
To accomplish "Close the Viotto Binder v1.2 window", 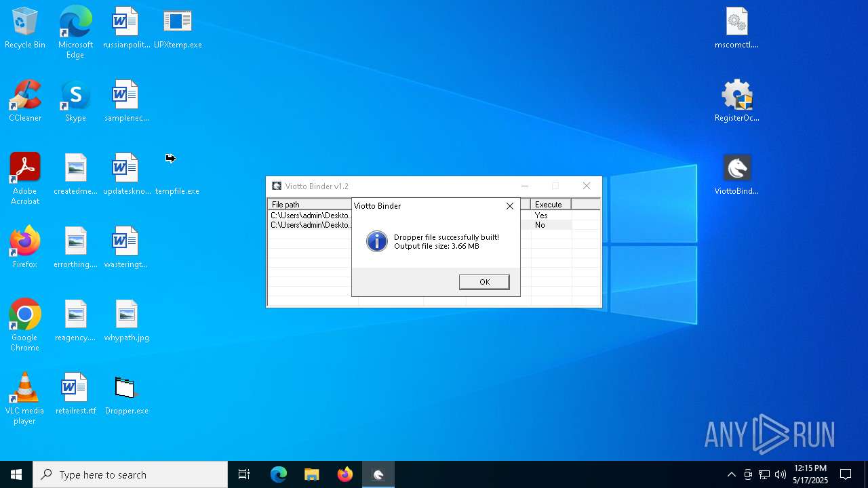I will click(587, 186).
